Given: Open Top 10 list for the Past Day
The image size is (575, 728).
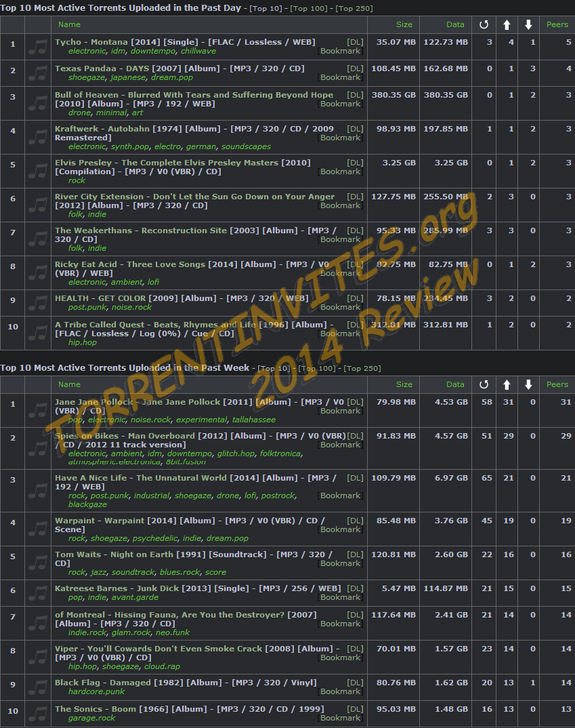Looking at the screenshot, I should pos(265,8).
